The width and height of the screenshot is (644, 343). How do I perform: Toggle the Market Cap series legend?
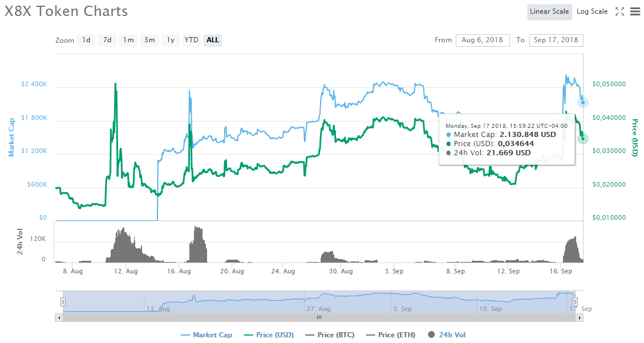coord(206,335)
